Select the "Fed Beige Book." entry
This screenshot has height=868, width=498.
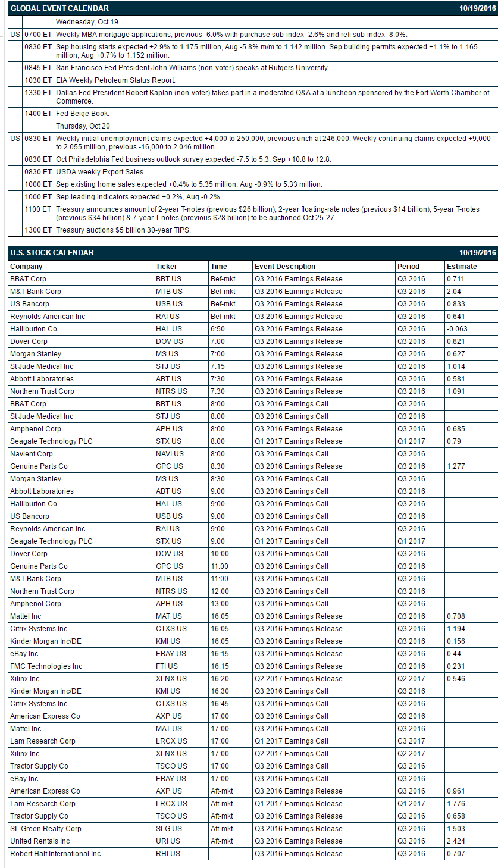coord(83,114)
